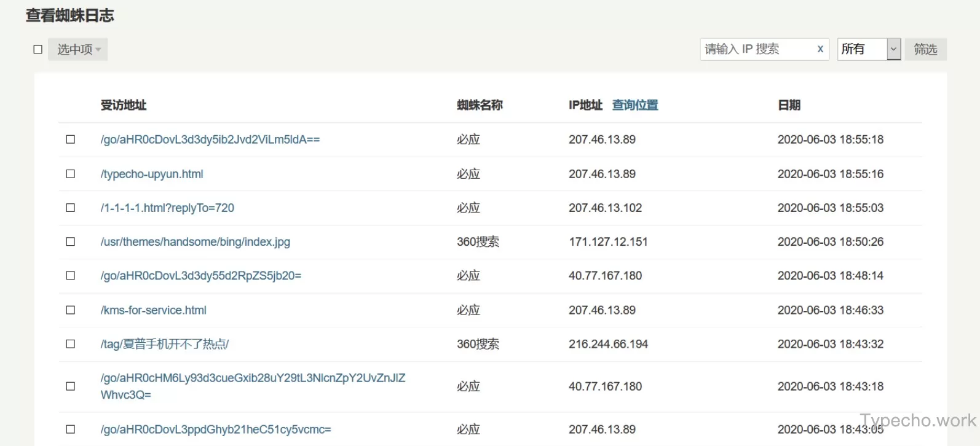Click the 筛选 filter button
The image size is (980, 446).
[925, 49]
